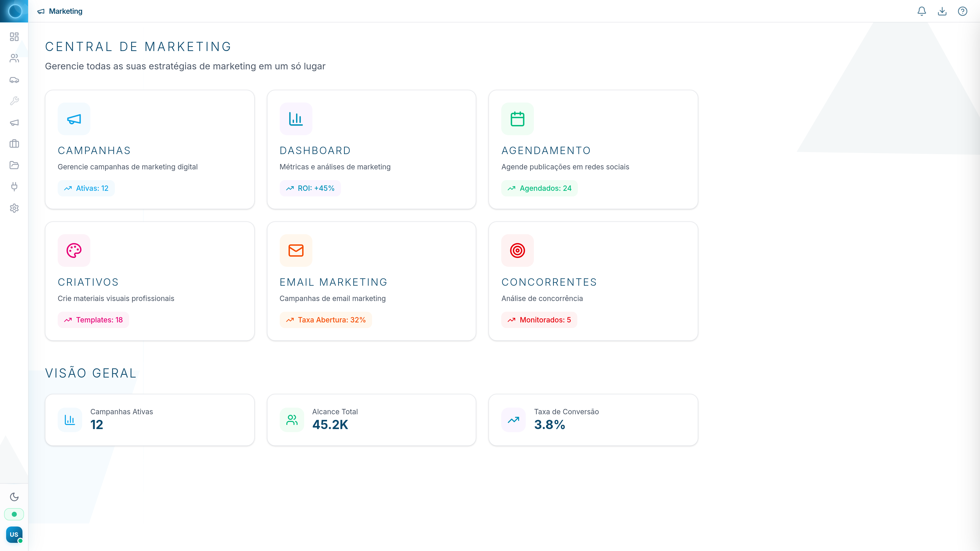Screen dimensions: 980x551
Task: Toggle dark mode with moon icon
Action: point(14,497)
